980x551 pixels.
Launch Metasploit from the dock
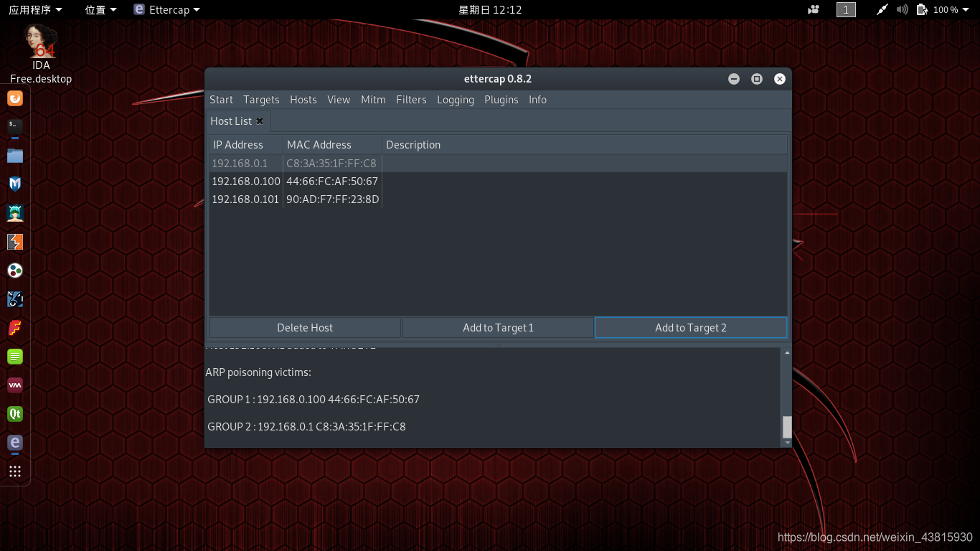pos(15,184)
